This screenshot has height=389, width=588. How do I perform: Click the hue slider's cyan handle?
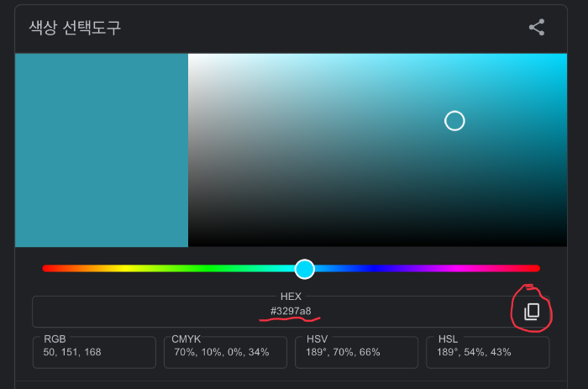pyautogui.click(x=304, y=269)
